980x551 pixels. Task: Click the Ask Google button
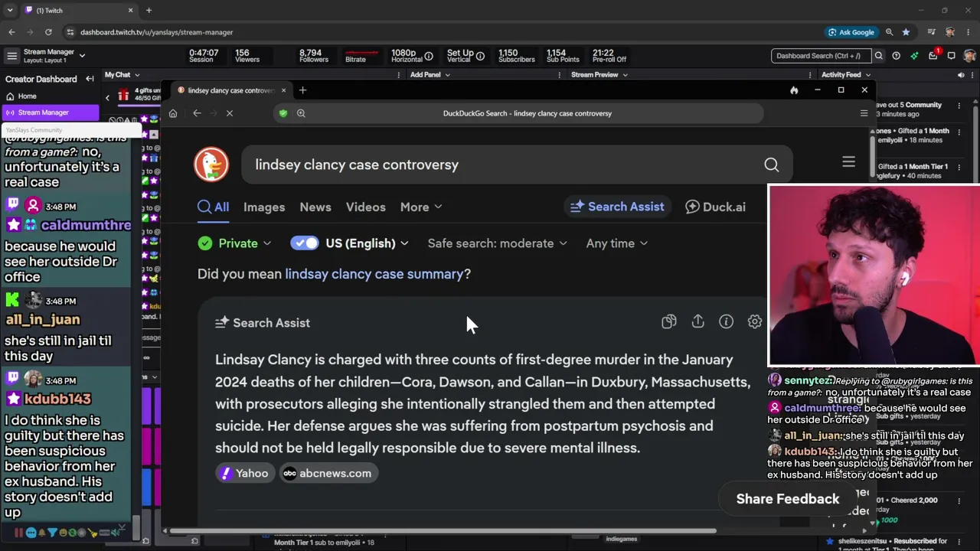point(851,32)
